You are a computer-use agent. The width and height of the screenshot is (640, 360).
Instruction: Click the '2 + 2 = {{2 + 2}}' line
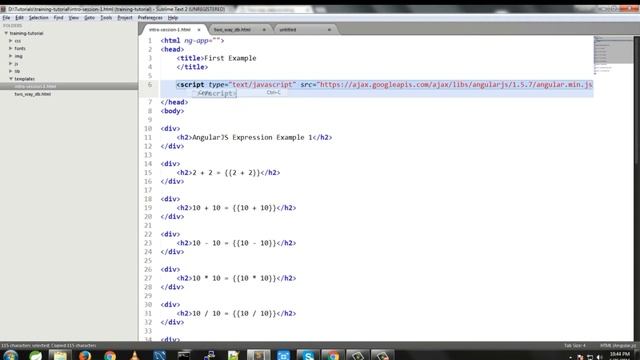click(228, 173)
